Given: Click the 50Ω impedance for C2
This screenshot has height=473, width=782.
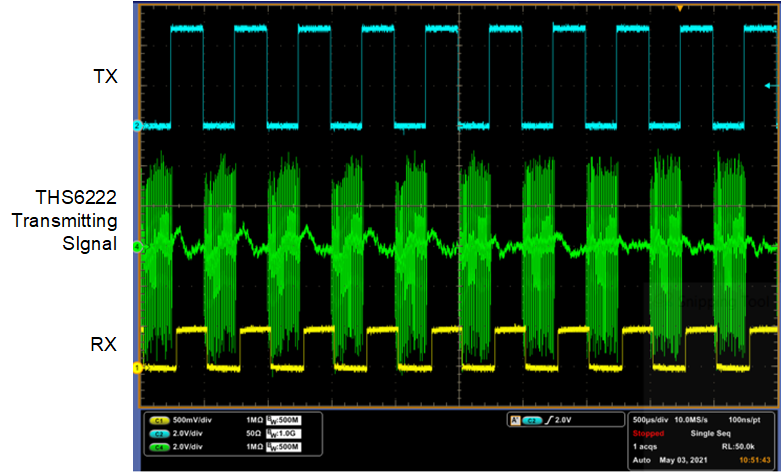Looking at the screenshot, I should coord(254,434).
